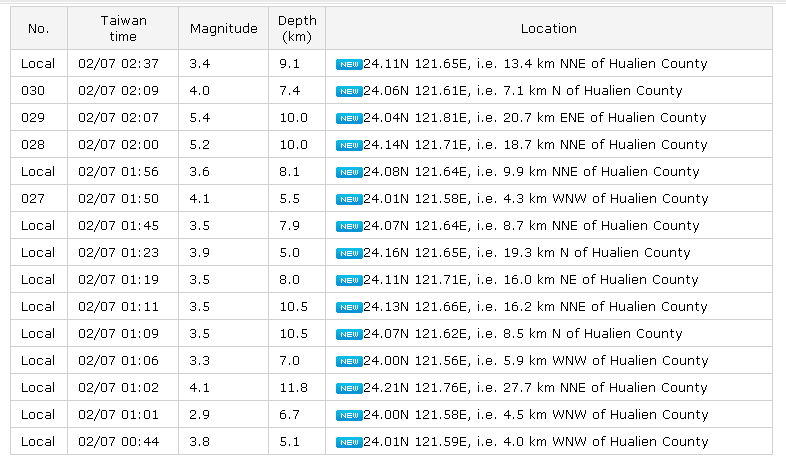
Task: Click depth value 5.1
Action: point(289,442)
